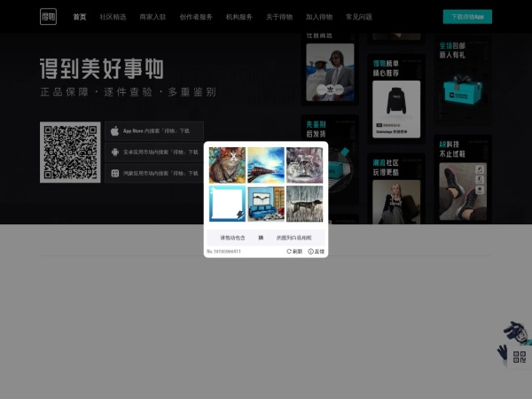Open the 得物榜单 精心推荐 hoodie card
This screenshot has width=532, height=399.
(396, 99)
